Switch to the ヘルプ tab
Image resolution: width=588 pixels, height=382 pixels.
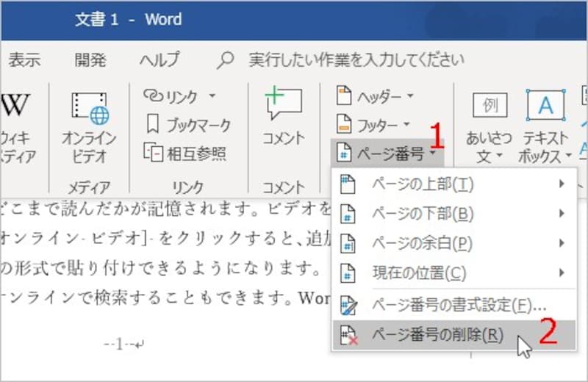click(x=160, y=60)
